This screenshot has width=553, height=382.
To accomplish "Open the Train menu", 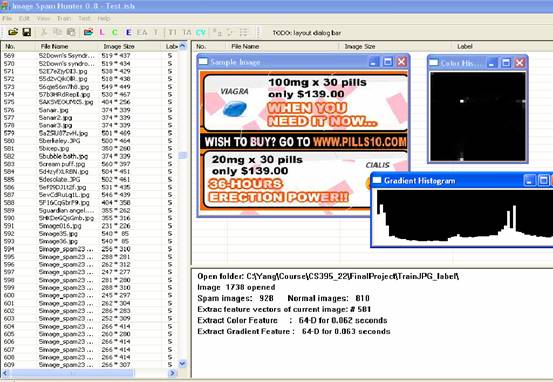I will pos(63,18).
